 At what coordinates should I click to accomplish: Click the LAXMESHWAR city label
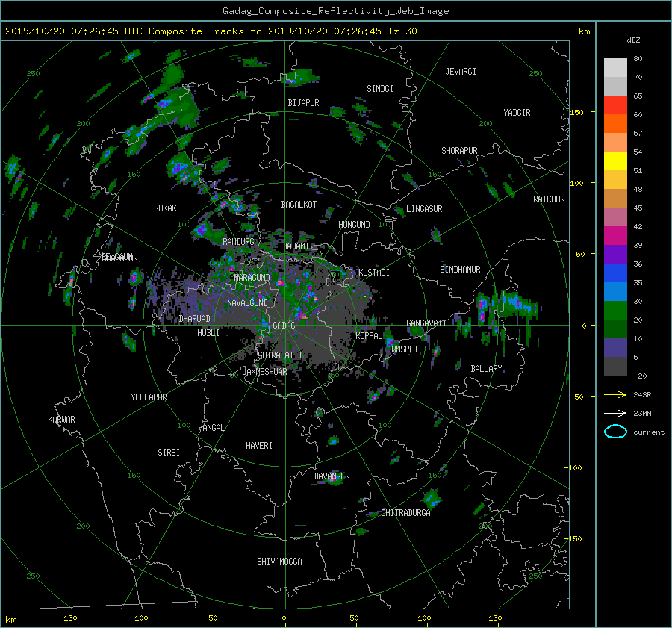(264, 372)
